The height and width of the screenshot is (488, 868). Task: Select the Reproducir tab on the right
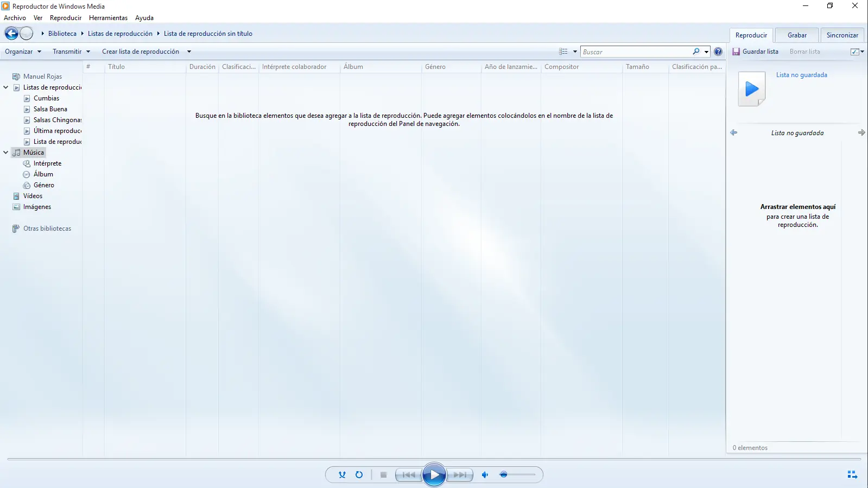[x=751, y=35]
